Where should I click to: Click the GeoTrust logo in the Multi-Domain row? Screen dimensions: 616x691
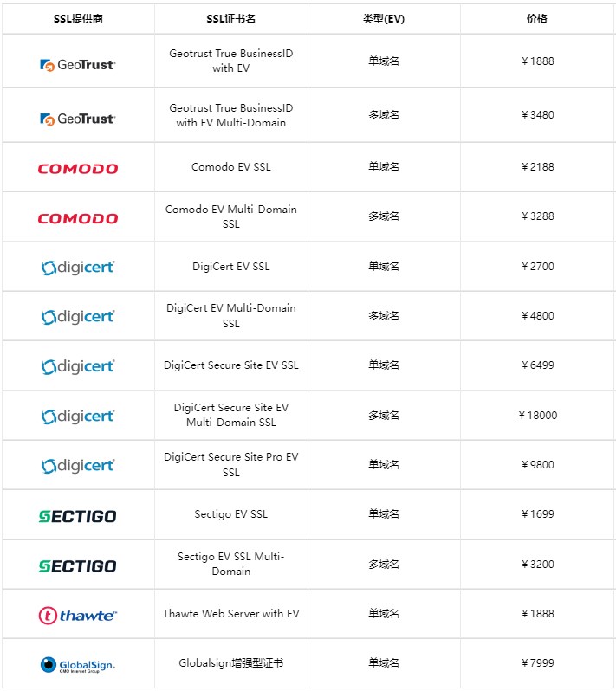click(78, 119)
